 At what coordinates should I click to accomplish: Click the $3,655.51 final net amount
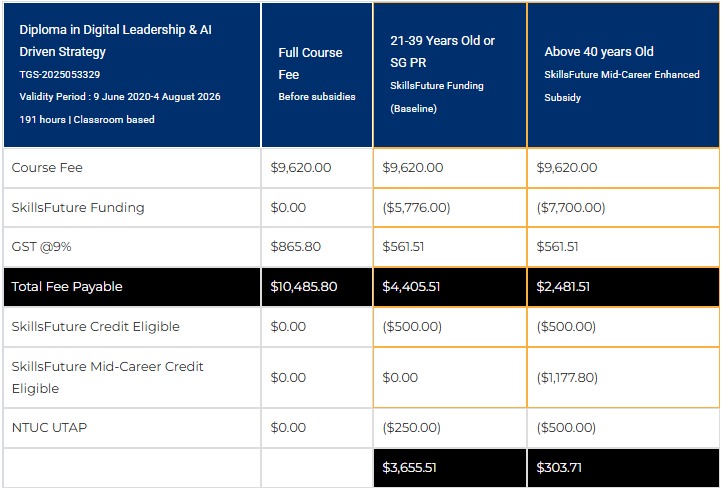click(412, 468)
